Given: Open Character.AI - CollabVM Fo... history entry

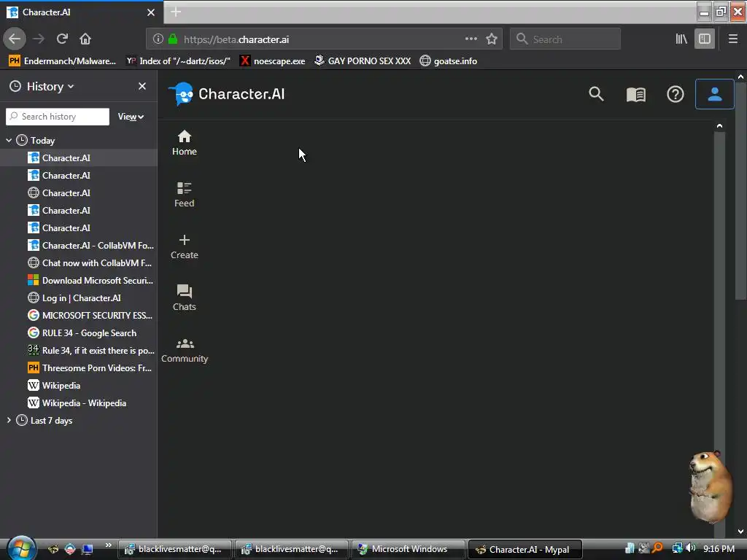Looking at the screenshot, I should (x=90, y=245).
